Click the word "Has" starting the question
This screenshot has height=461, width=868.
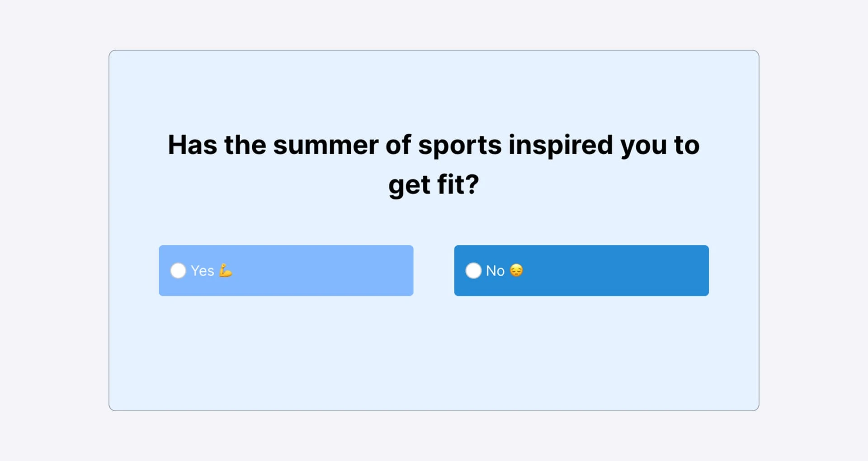click(192, 145)
